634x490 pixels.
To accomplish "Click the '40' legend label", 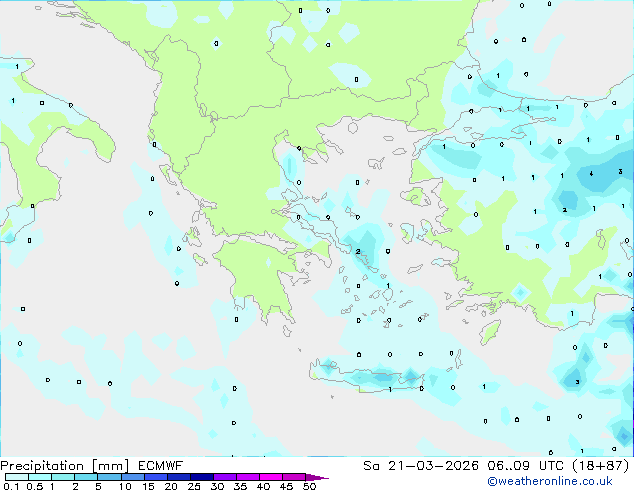I will (x=263, y=486).
